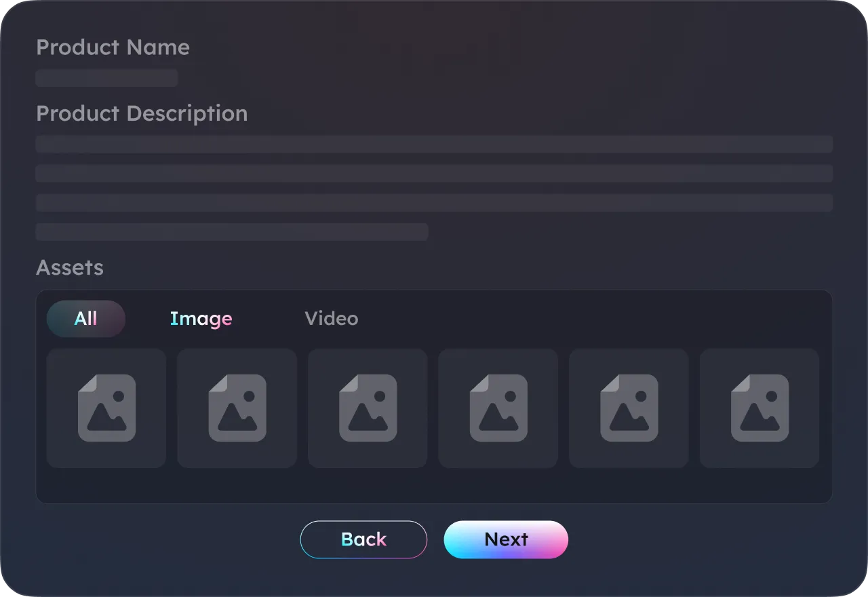Viewport: 868px width, 597px height.
Task: Click the Assets section heading
Action: (70, 267)
